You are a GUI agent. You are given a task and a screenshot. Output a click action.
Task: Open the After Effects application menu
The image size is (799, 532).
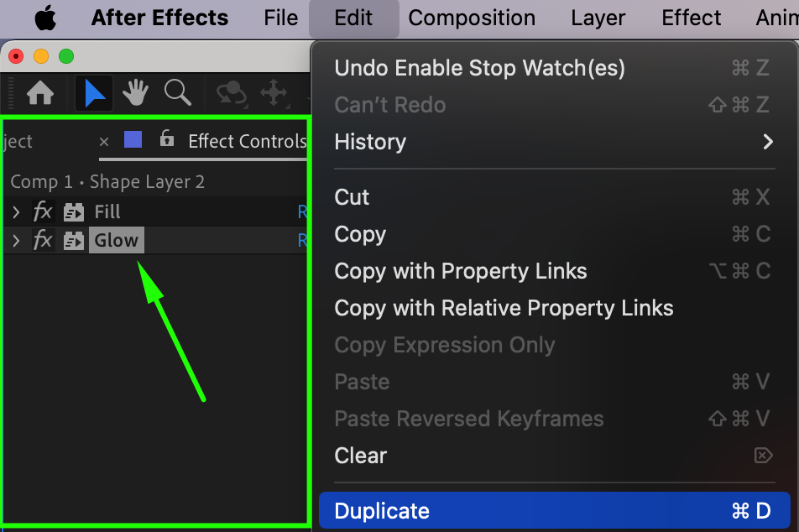pyautogui.click(x=159, y=18)
